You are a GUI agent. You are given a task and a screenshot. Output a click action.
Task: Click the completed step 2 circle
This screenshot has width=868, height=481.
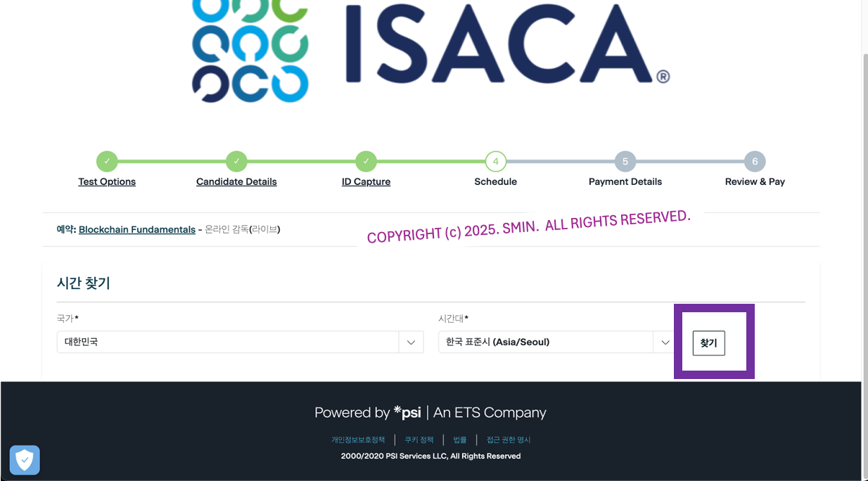click(236, 162)
